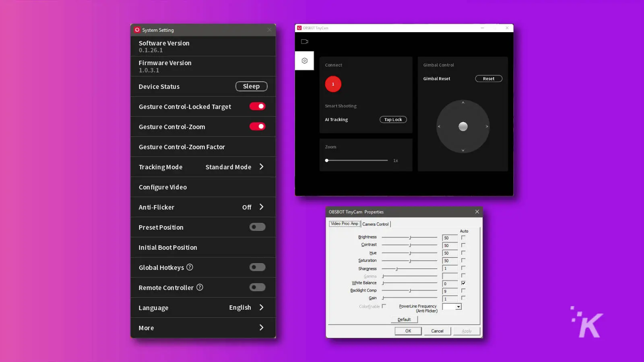Open Initial Boot Position setting

click(x=203, y=247)
